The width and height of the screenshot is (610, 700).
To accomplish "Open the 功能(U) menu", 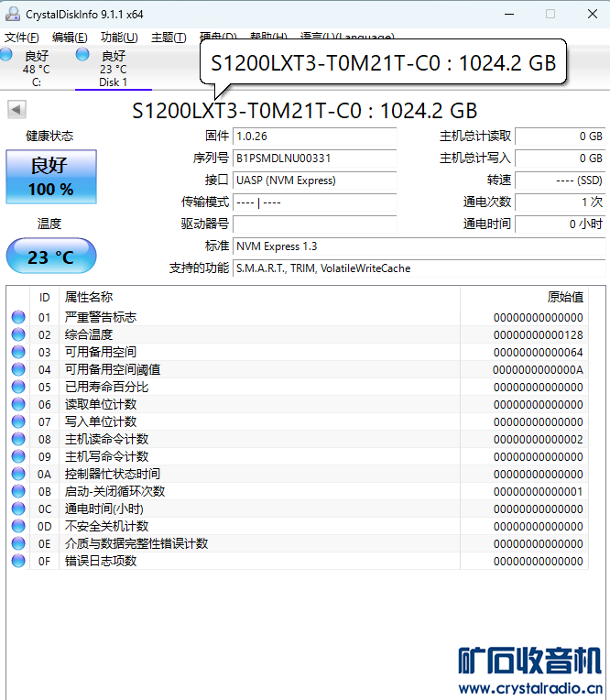I will click(x=119, y=38).
